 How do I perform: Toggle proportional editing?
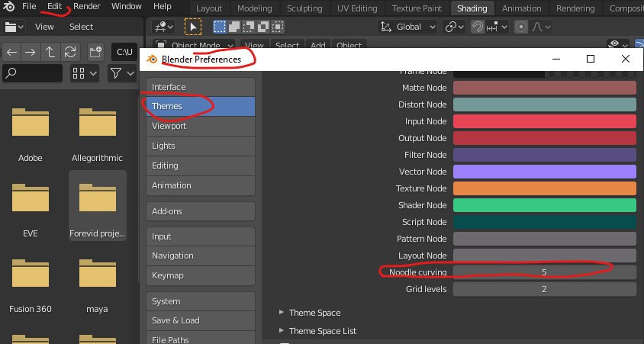pyautogui.click(x=521, y=27)
